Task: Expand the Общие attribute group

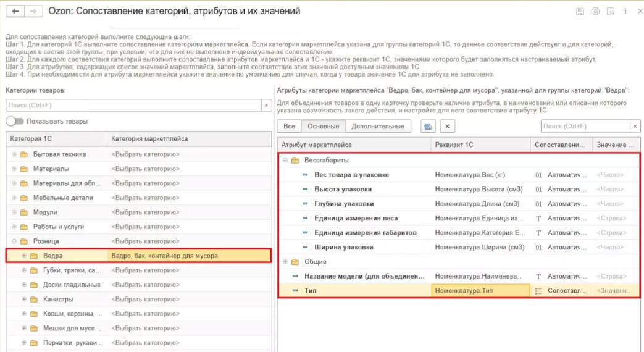Action: coord(285,262)
